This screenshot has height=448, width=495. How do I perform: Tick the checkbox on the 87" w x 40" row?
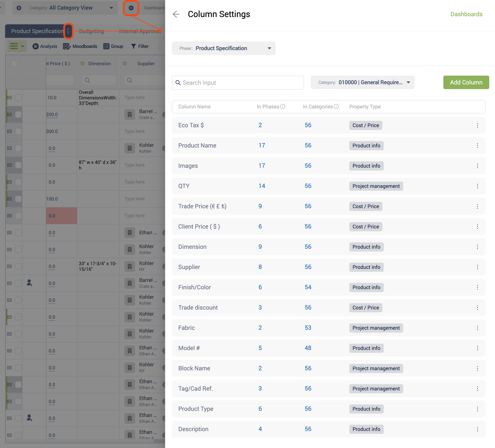[18, 165]
